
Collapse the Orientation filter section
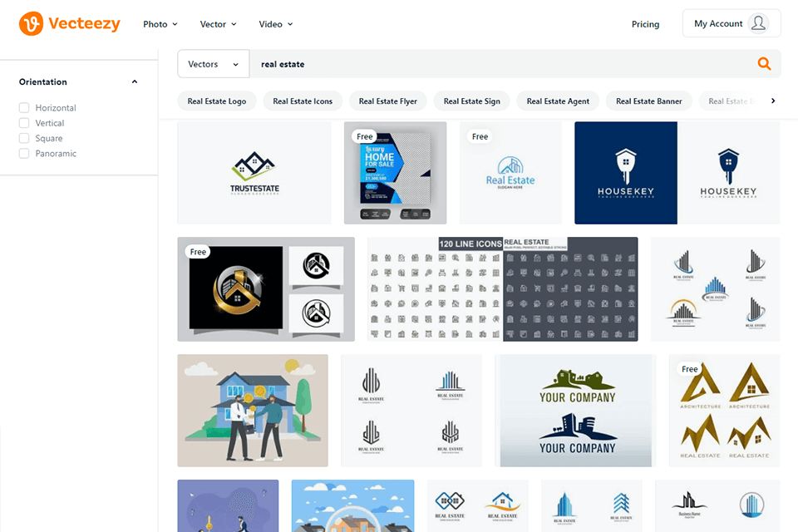[135, 82]
